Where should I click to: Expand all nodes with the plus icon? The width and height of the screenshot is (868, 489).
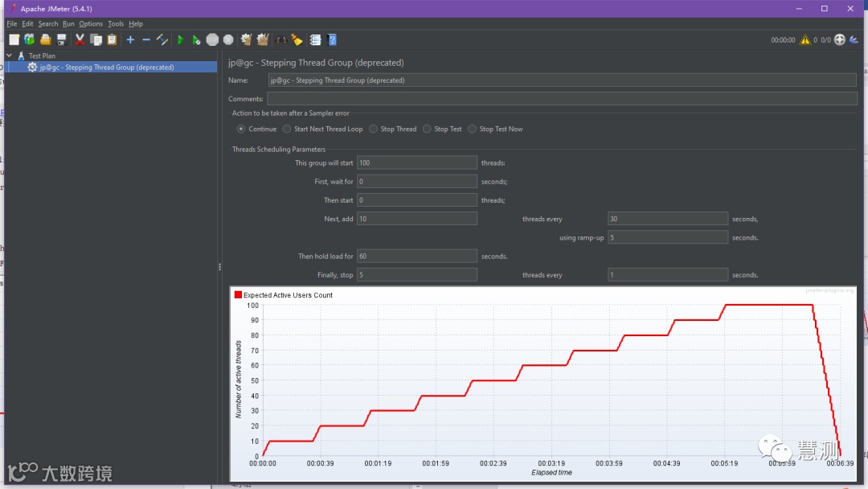[130, 39]
